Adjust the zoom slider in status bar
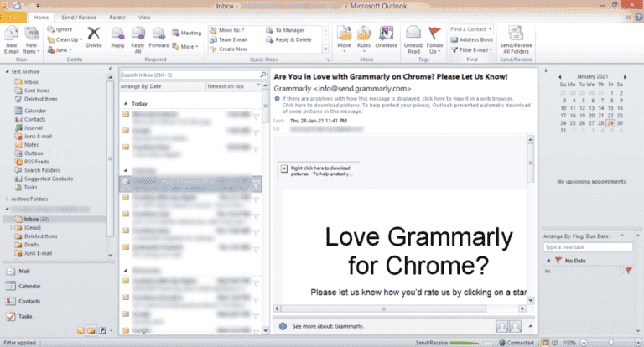This screenshot has height=347, width=644. [609, 343]
